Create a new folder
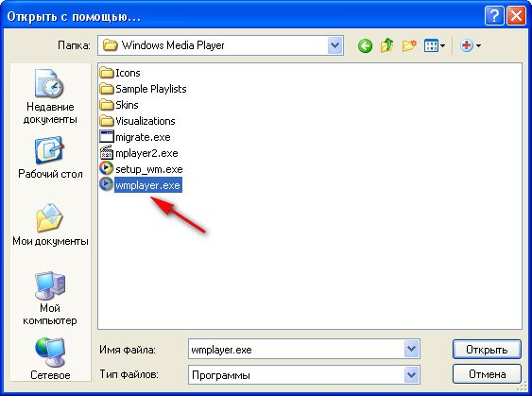Image resolution: width=532 pixels, height=396 pixels. pos(409,45)
